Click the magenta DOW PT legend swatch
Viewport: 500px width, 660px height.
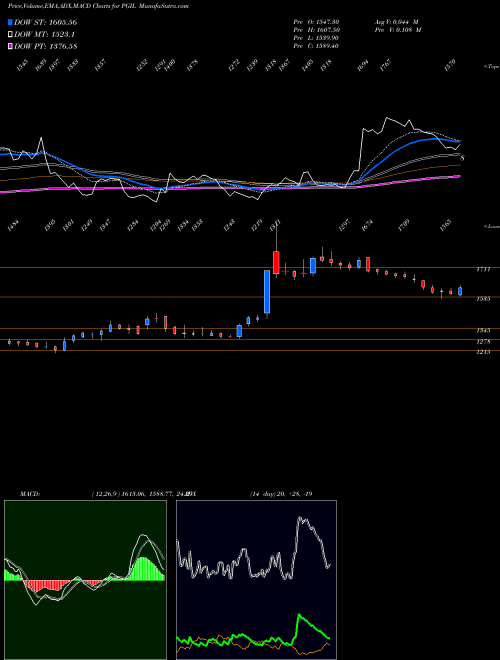tap(10, 46)
